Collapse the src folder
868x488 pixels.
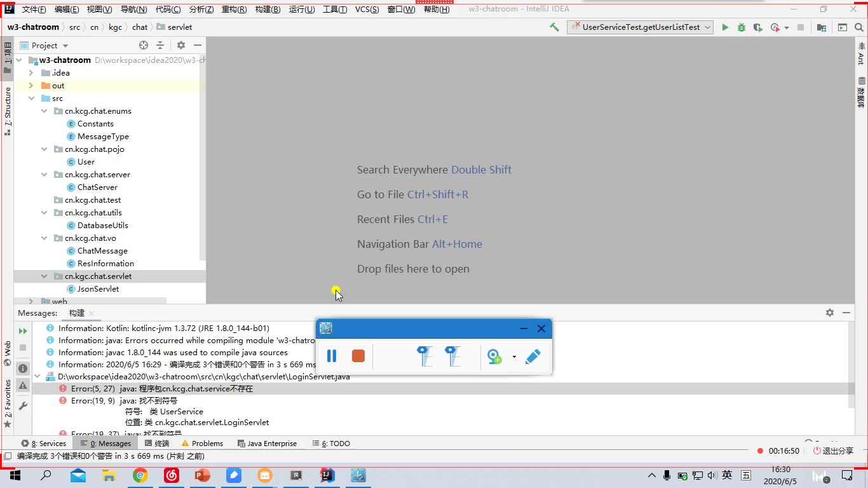click(x=31, y=98)
